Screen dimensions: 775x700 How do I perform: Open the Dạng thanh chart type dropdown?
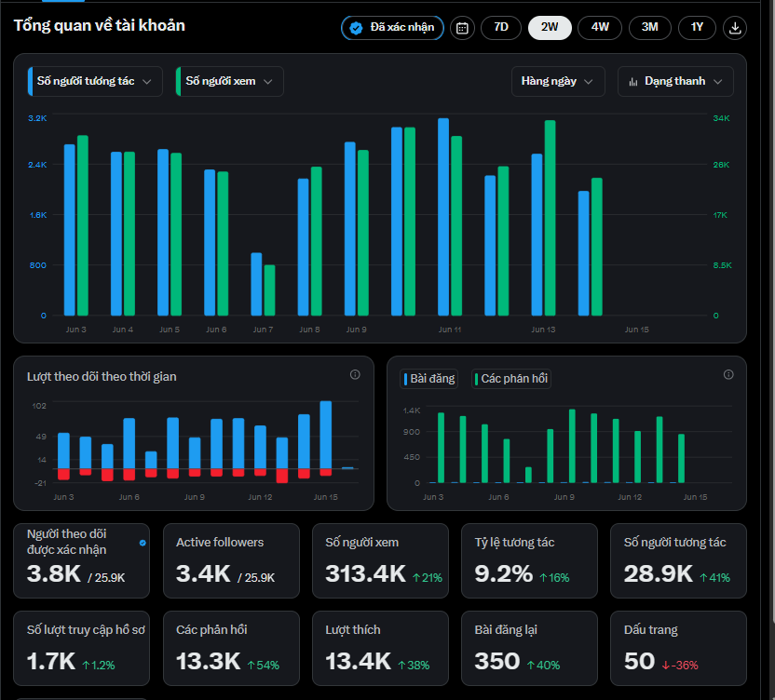point(675,82)
